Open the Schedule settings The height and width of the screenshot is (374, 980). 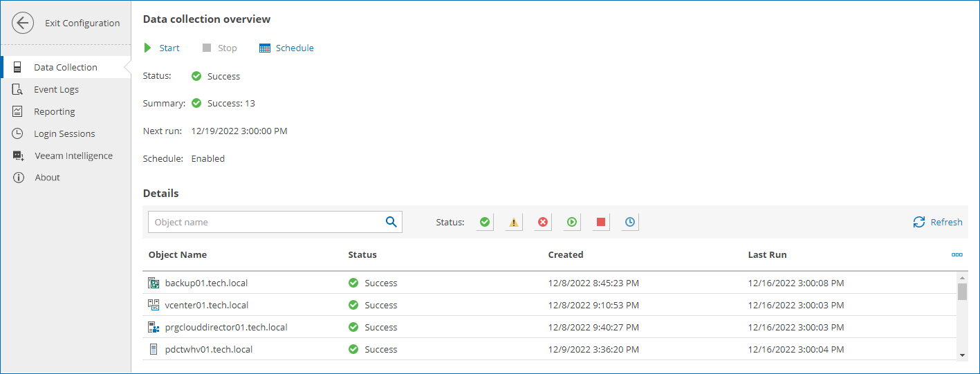pos(286,48)
